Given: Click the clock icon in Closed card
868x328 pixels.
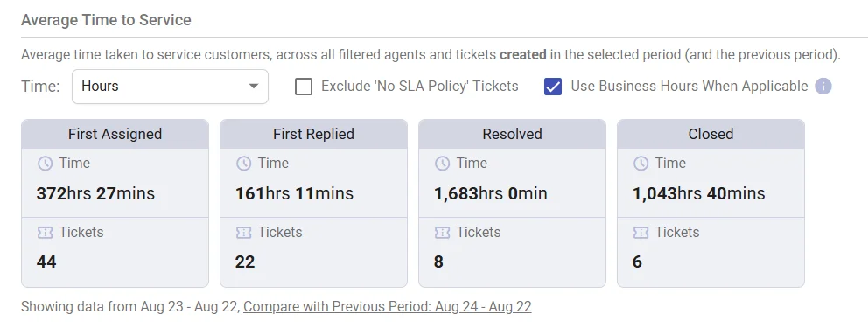Looking at the screenshot, I should tap(641, 164).
